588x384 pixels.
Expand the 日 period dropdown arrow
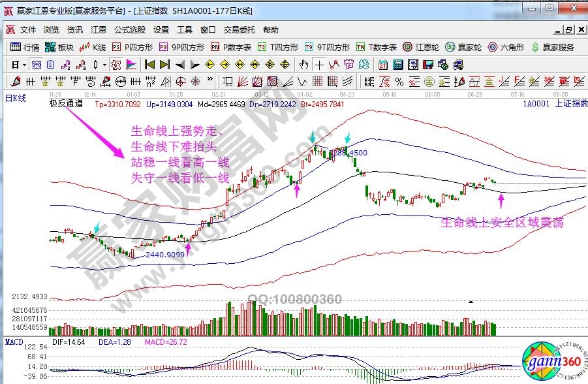pos(24,65)
